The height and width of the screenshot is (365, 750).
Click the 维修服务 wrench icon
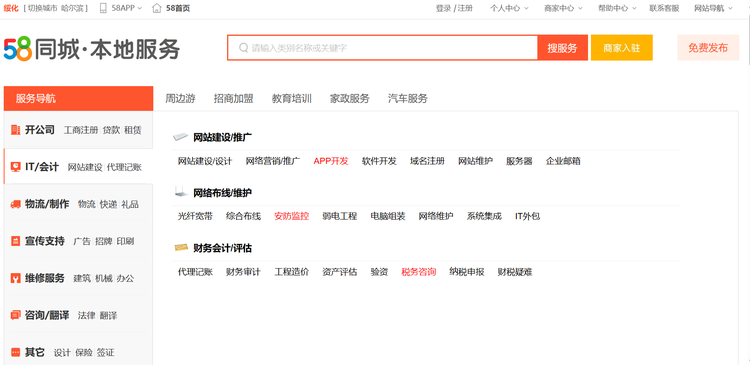point(15,278)
